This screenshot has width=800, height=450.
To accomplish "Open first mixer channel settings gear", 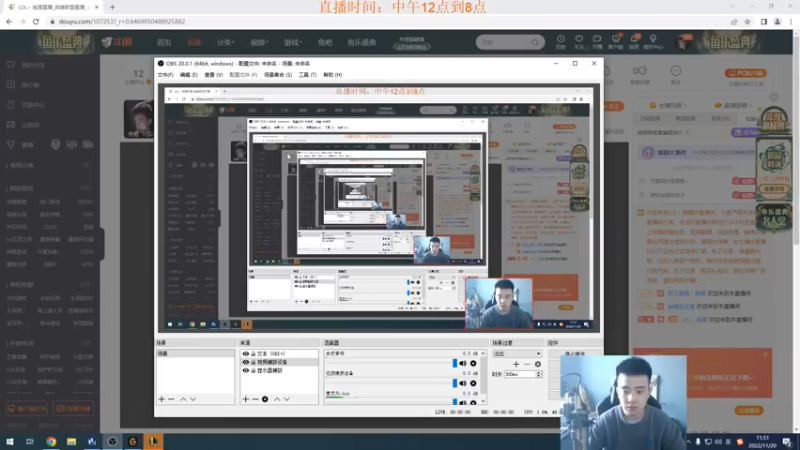I will tap(473, 363).
